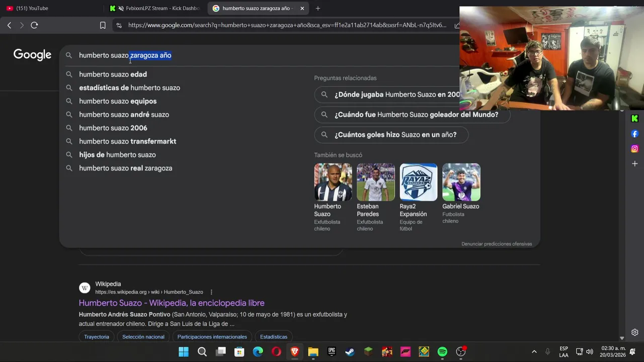Click the browser back arrow

pos(9,25)
